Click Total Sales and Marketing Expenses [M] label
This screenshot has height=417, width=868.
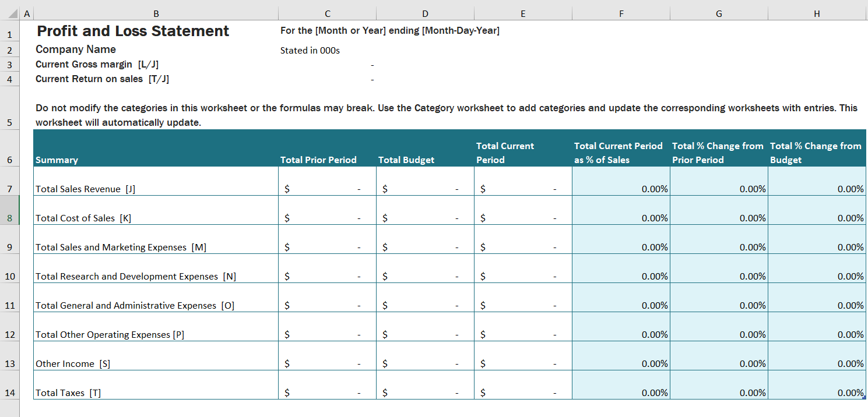pos(121,247)
